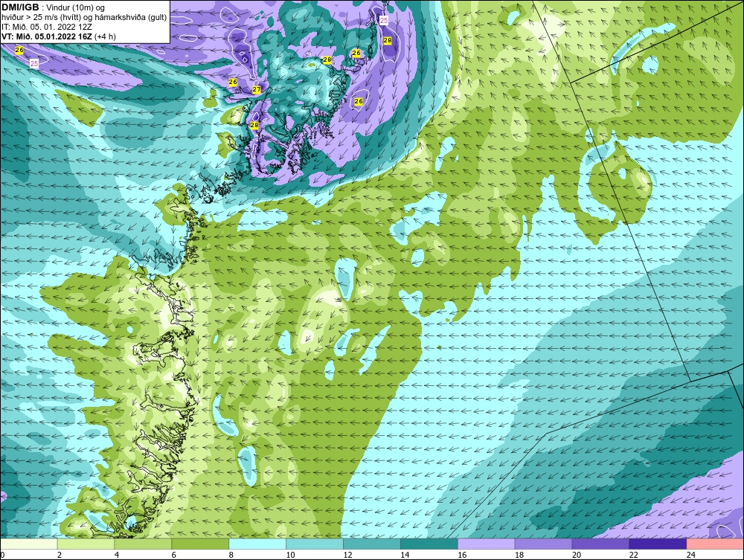Click the 18–20 purple legend swatch
The image size is (744, 560).
tap(543, 544)
